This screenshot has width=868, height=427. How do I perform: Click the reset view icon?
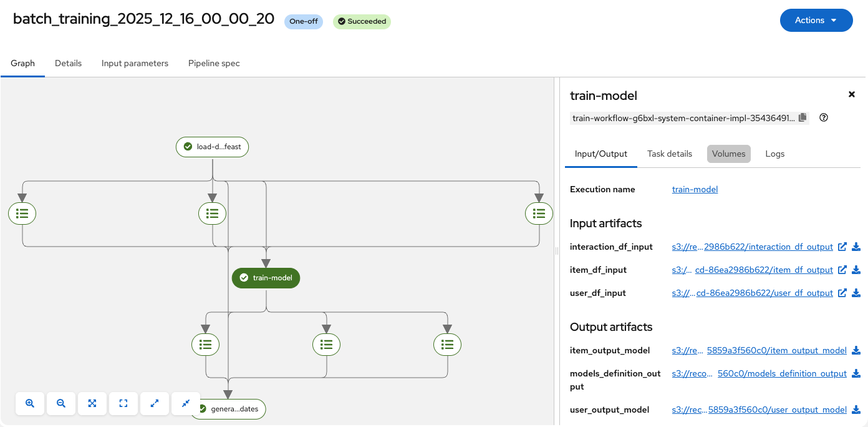click(x=123, y=403)
